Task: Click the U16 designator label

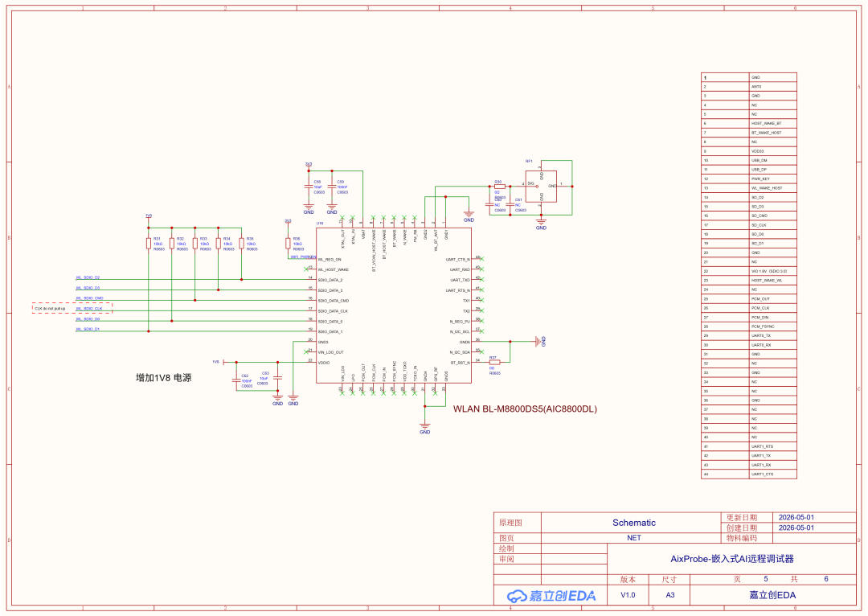Action: click(x=319, y=224)
